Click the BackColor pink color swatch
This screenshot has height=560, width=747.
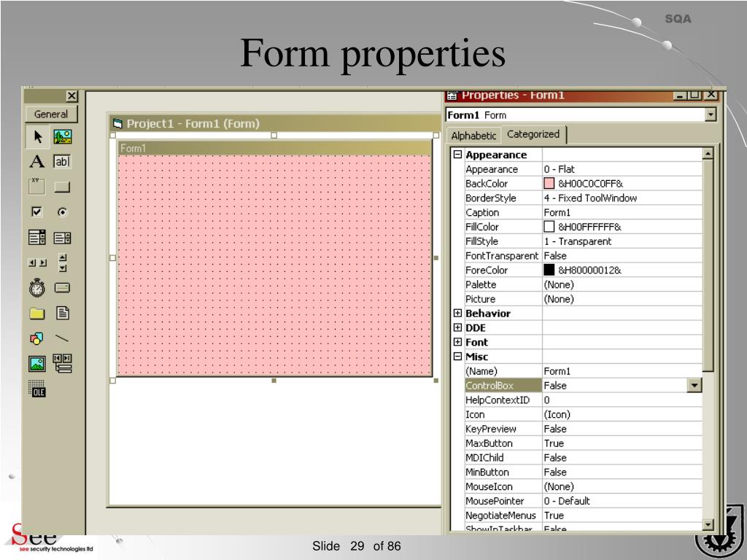coord(549,183)
